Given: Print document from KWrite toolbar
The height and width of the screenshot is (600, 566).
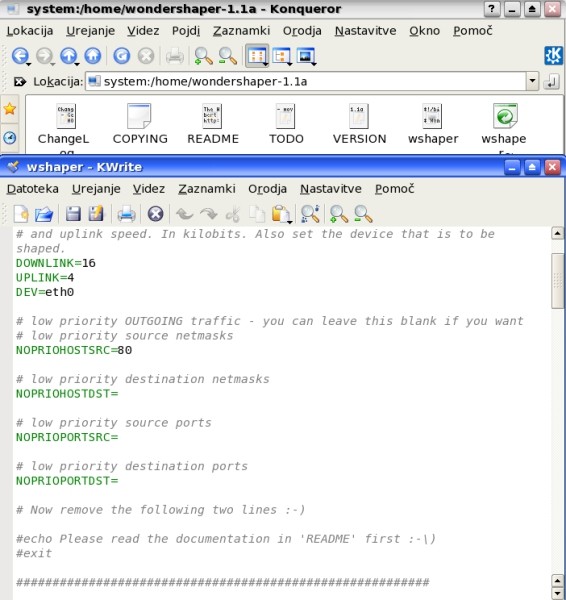Looking at the screenshot, I should (x=126, y=214).
